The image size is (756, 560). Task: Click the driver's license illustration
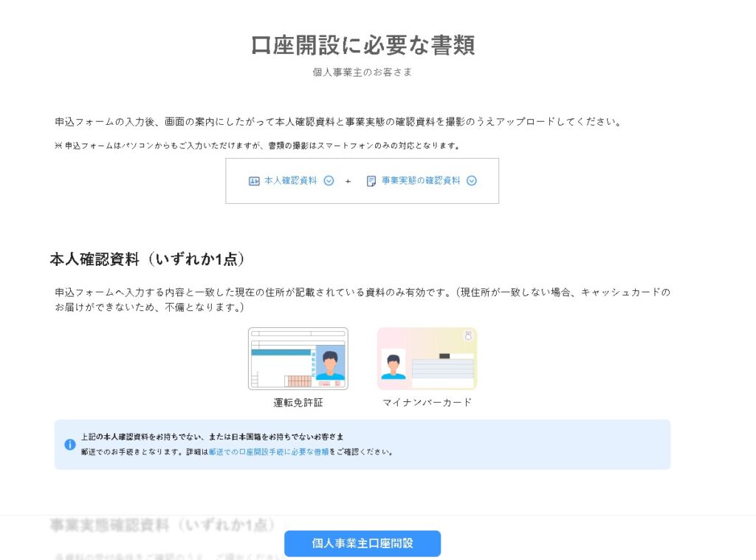298,359
